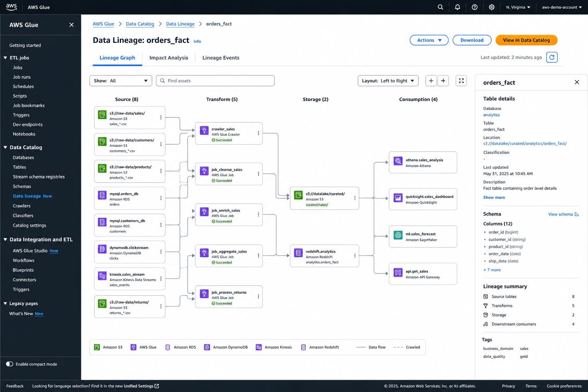Open options menu on job_process_returns node
The image size is (588, 392).
click(x=258, y=296)
